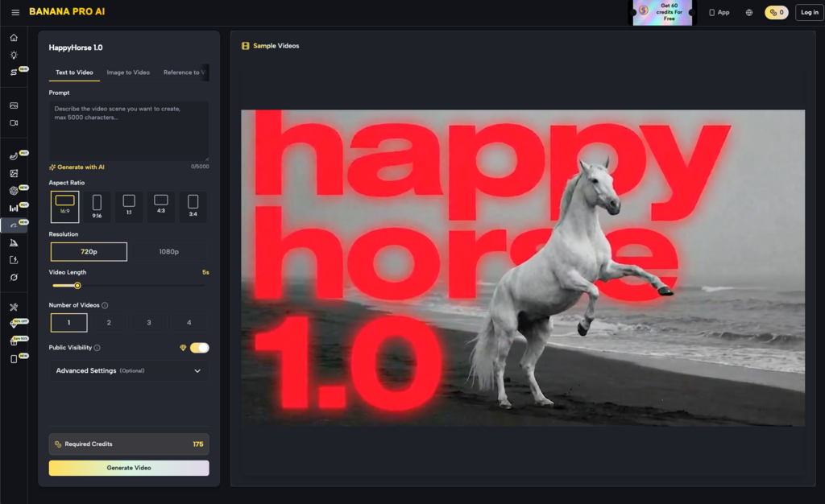Click Generate with AI link

click(77, 167)
